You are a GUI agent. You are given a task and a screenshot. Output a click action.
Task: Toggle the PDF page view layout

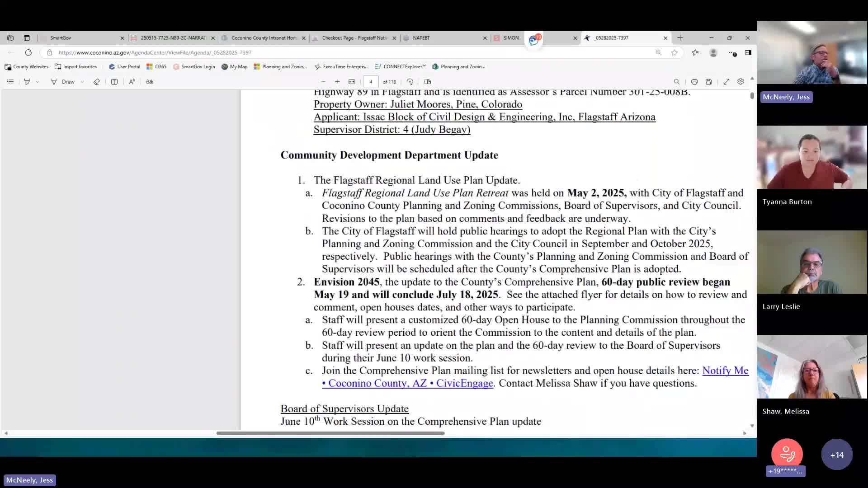[x=428, y=82]
